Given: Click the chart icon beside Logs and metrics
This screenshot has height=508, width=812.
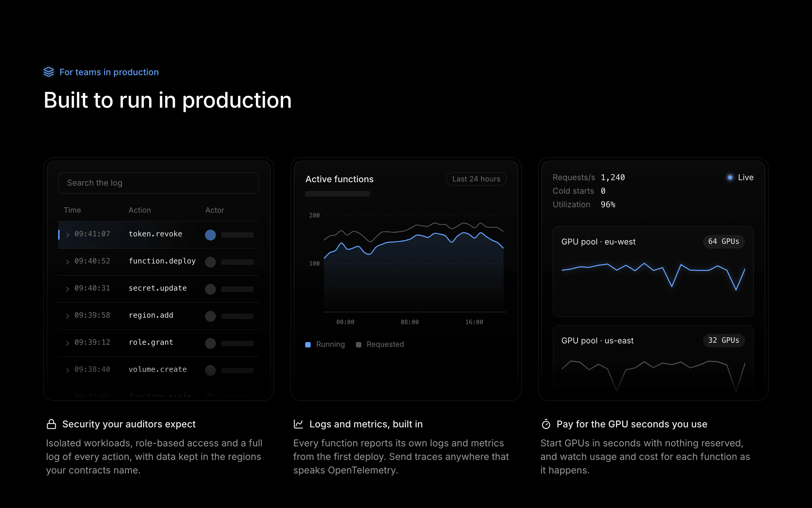Looking at the screenshot, I should [298, 424].
